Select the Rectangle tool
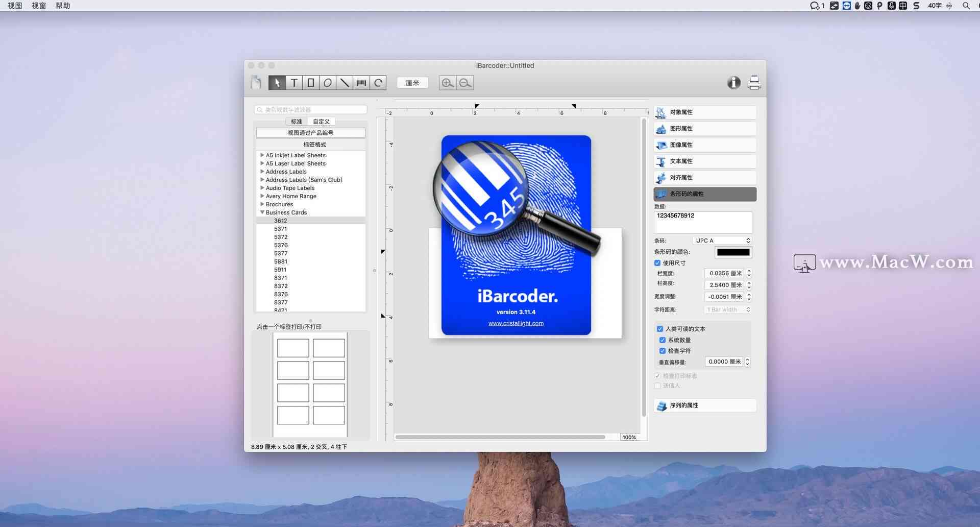 coord(311,83)
